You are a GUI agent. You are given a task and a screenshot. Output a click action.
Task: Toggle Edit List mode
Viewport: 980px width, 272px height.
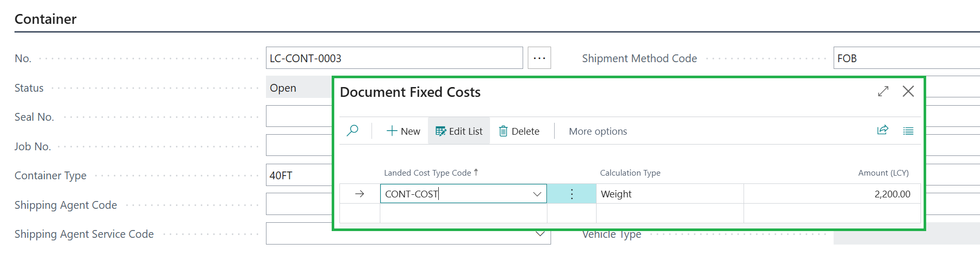[x=459, y=131]
